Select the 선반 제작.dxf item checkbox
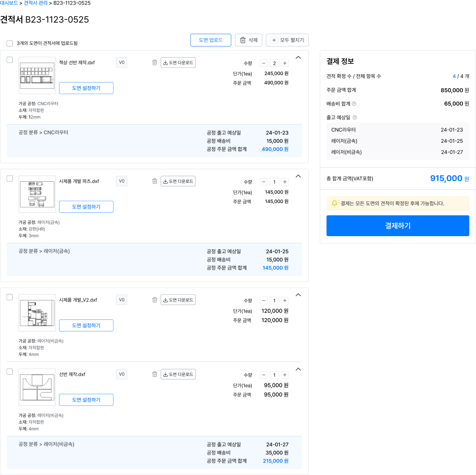476x475 pixels. [x=10, y=371]
